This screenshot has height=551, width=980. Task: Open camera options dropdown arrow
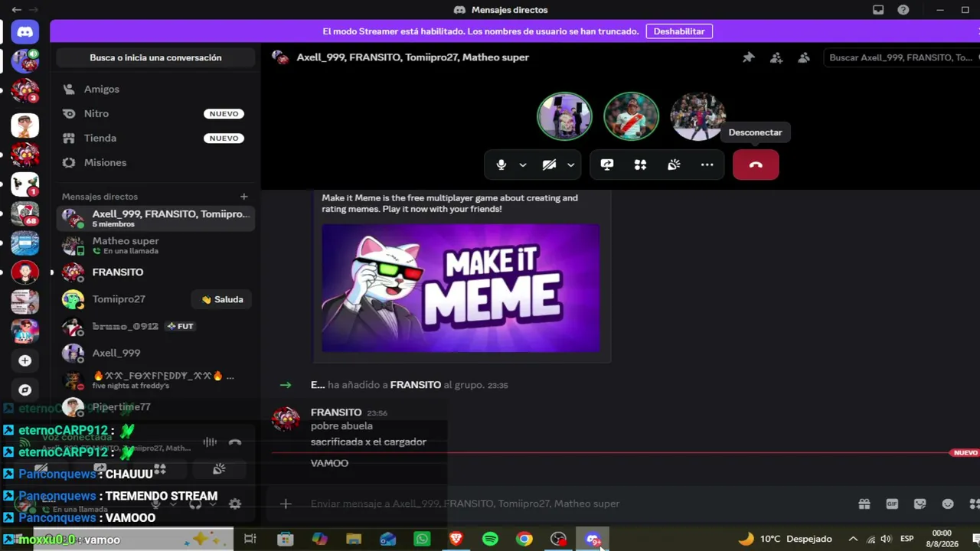(570, 165)
